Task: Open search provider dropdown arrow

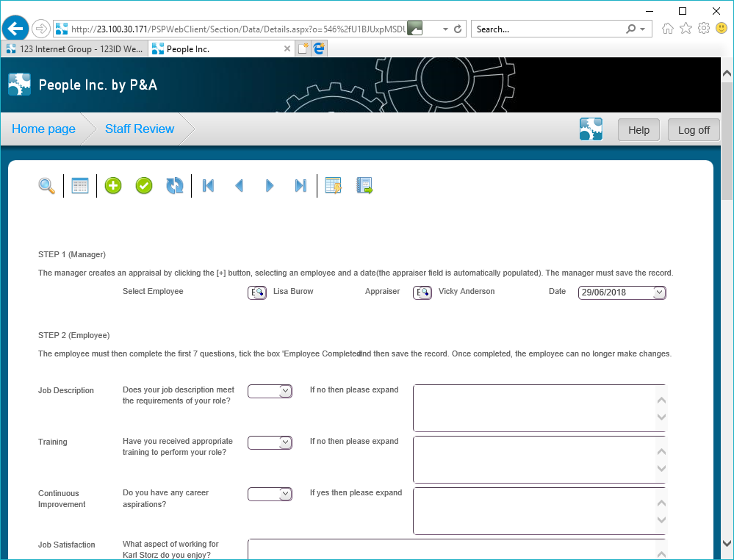Action: [x=643, y=29]
